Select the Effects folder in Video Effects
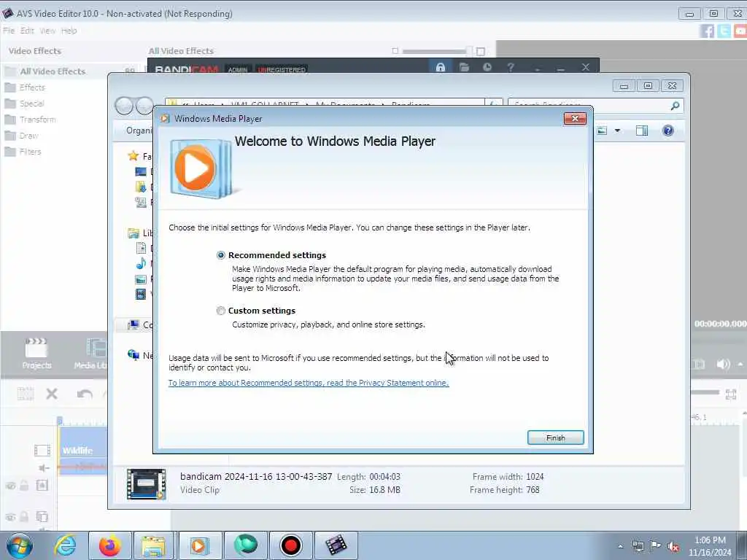 32,87
